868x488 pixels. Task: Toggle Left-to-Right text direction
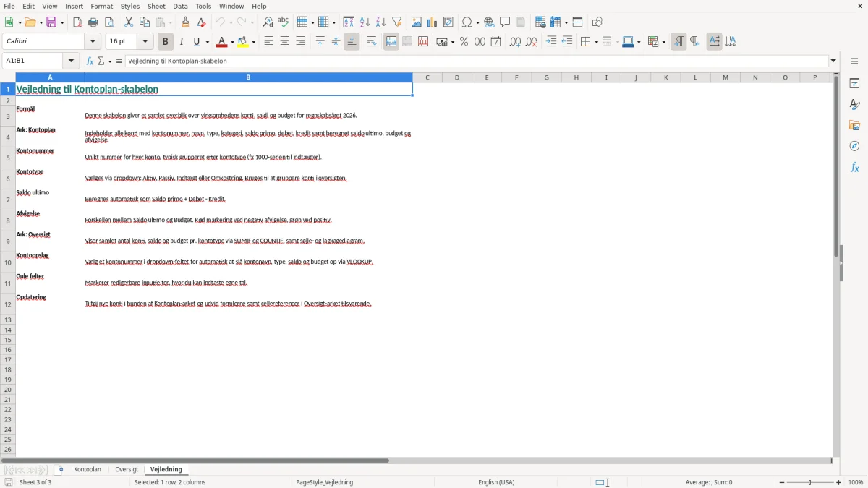point(678,42)
